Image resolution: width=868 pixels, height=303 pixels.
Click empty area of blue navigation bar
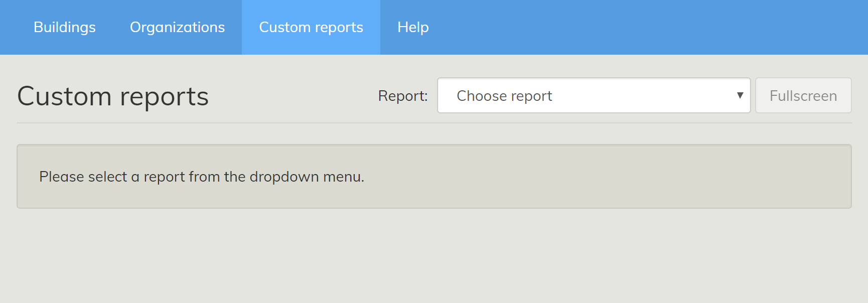pyautogui.click(x=652, y=27)
